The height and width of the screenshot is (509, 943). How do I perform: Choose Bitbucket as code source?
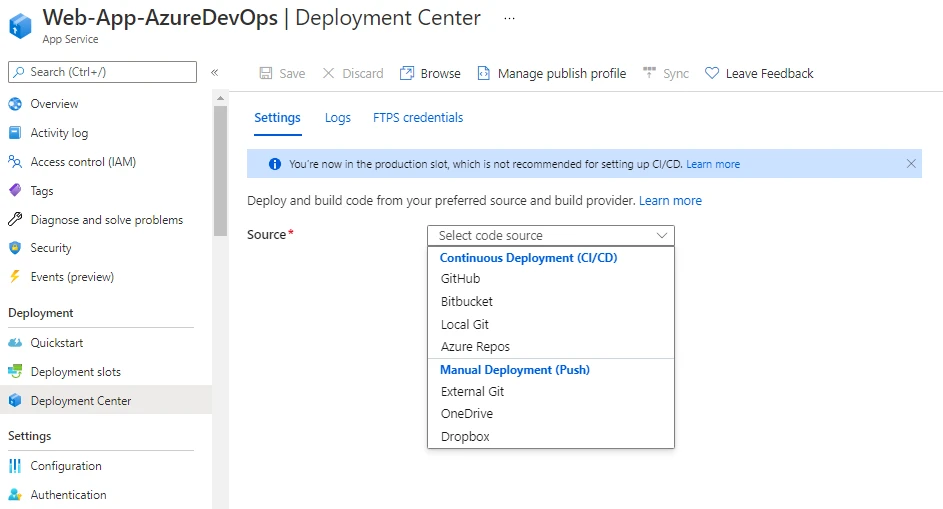pos(467,301)
